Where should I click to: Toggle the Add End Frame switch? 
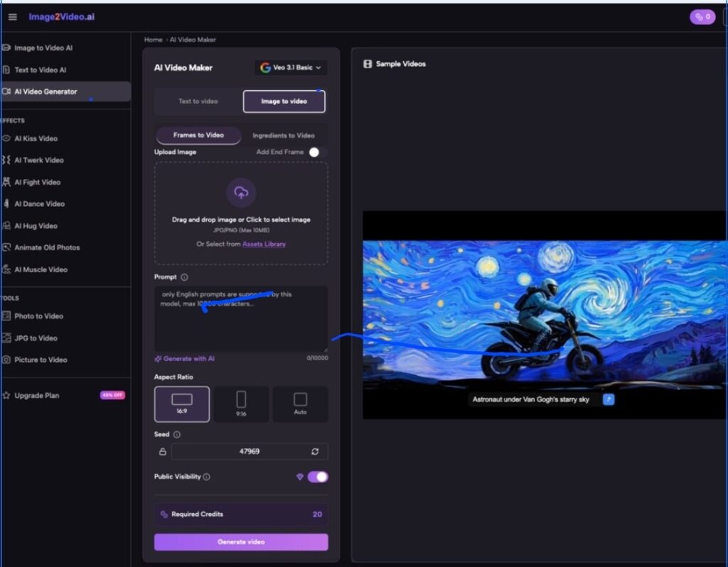point(317,152)
